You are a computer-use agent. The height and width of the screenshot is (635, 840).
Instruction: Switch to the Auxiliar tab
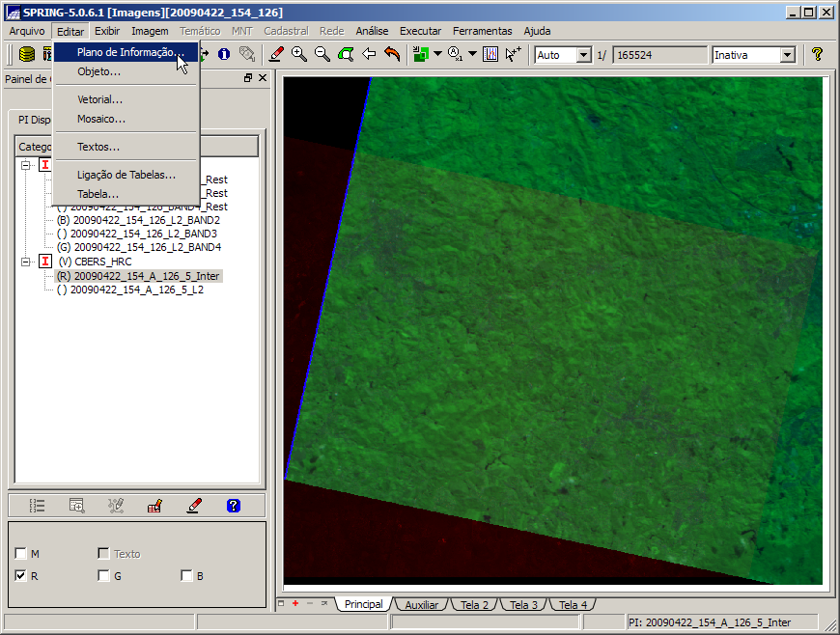coord(421,605)
